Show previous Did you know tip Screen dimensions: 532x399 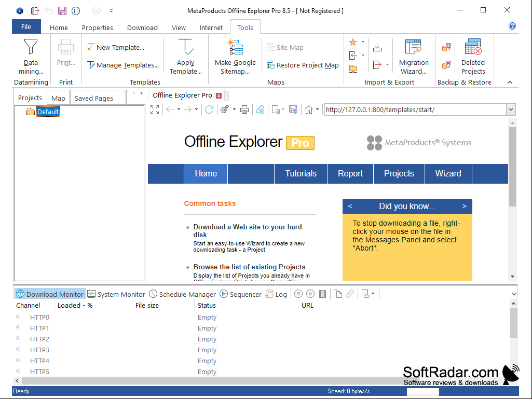[x=350, y=207]
